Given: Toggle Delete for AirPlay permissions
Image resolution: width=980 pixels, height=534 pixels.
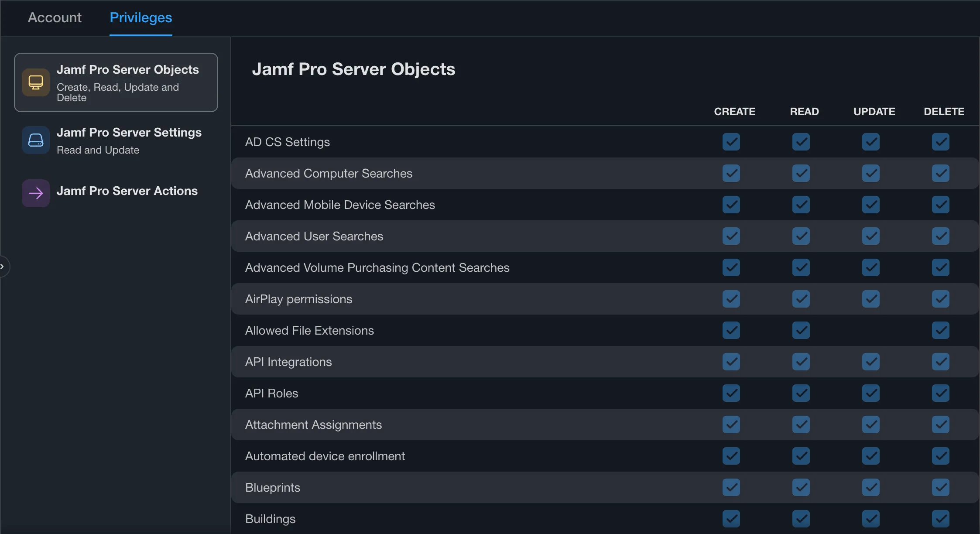Looking at the screenshot, I should click(x=941, y=299).
